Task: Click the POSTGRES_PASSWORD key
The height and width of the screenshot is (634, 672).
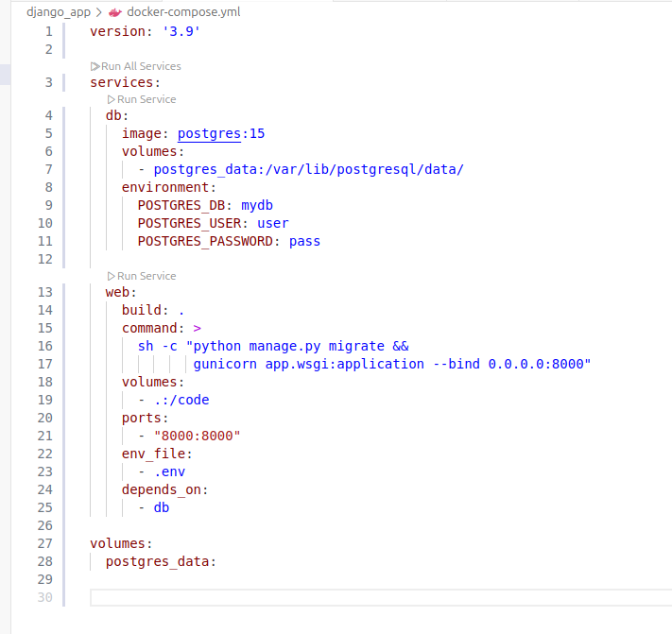Action: tap(205, 241)
